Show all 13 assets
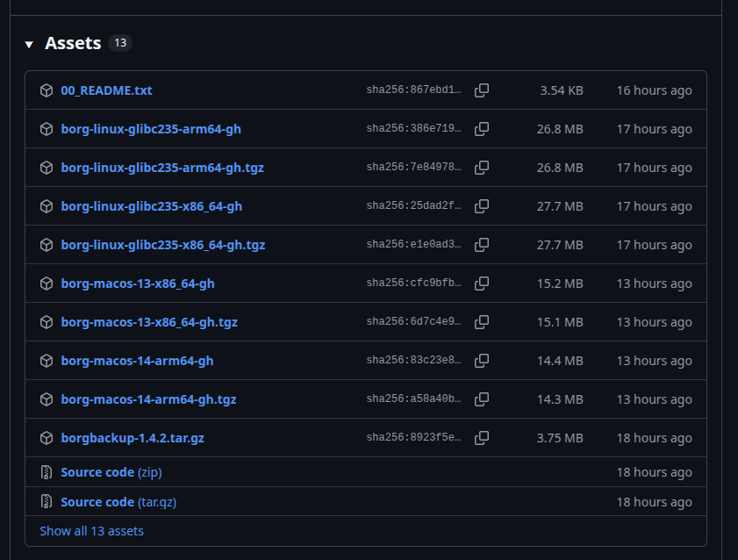Image resolution: width=738 pixels, height=560 pixels. coord(91,531)
